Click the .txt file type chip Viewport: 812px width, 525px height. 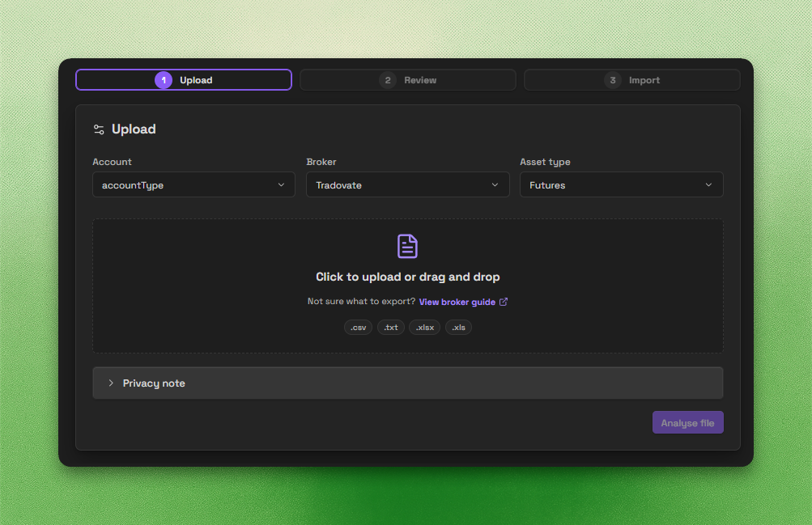coord(390,328)
